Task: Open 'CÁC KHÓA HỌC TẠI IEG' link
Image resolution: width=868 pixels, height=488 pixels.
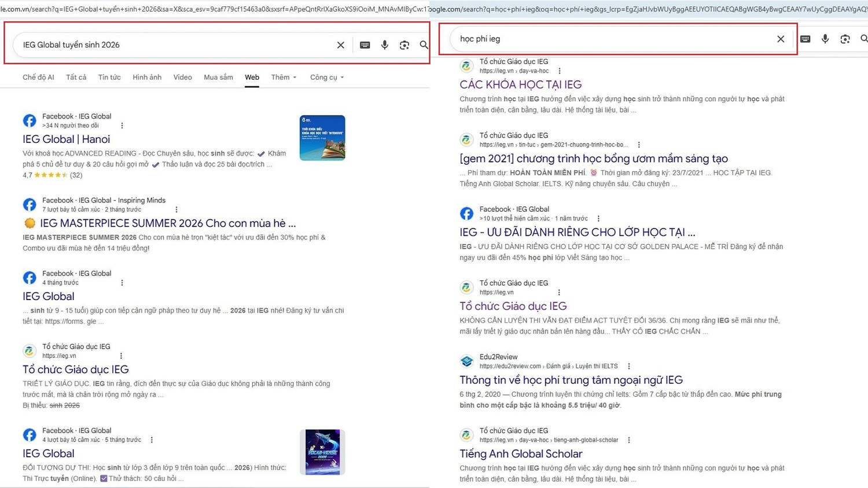Action: [x=520, y=85]
